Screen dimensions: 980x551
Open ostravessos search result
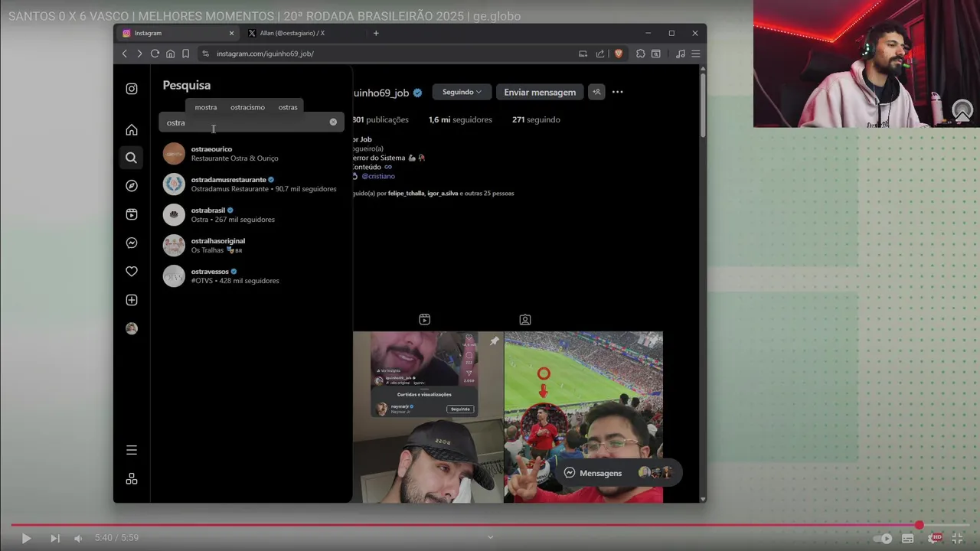click(x=251, y=276)
